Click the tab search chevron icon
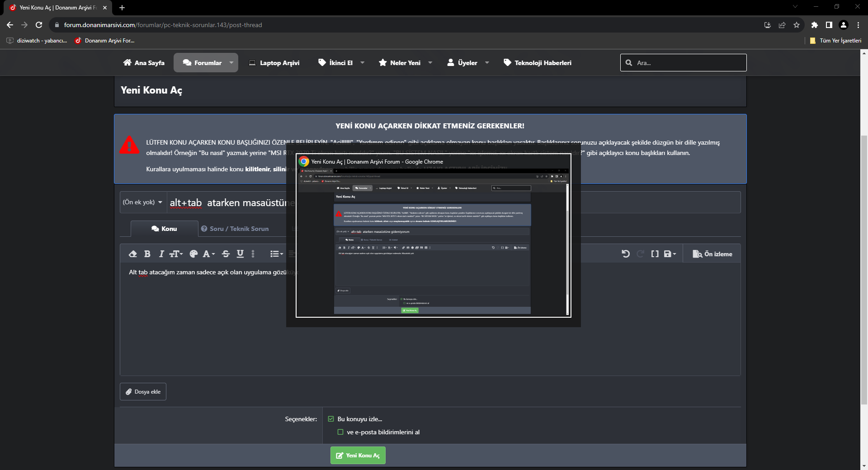Viewport: 868px width, 470px height. point(795,6)
